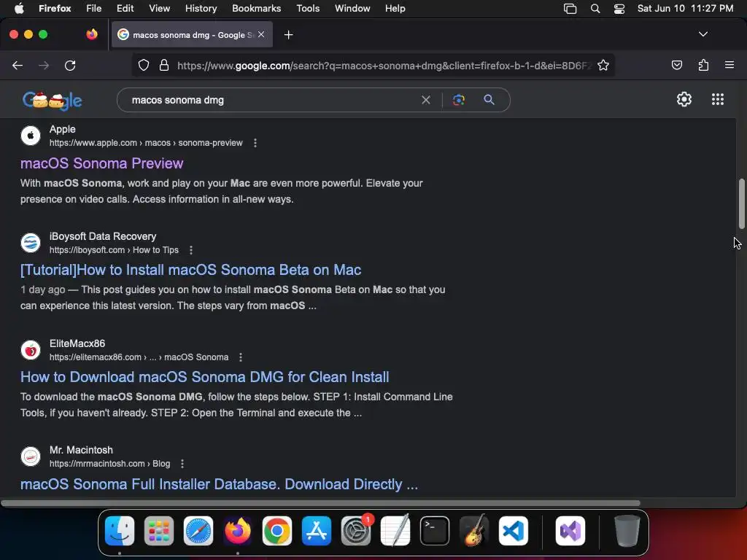Launch GarageBand from the Dock
Image resolution: width=747 pixels, height=560 pixels.
(474, 530)
